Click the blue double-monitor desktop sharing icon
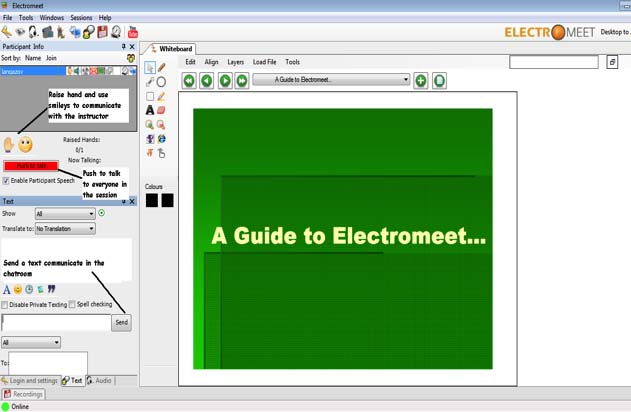The width and height of the screenshot is (631, 412). tap(75, 32)
